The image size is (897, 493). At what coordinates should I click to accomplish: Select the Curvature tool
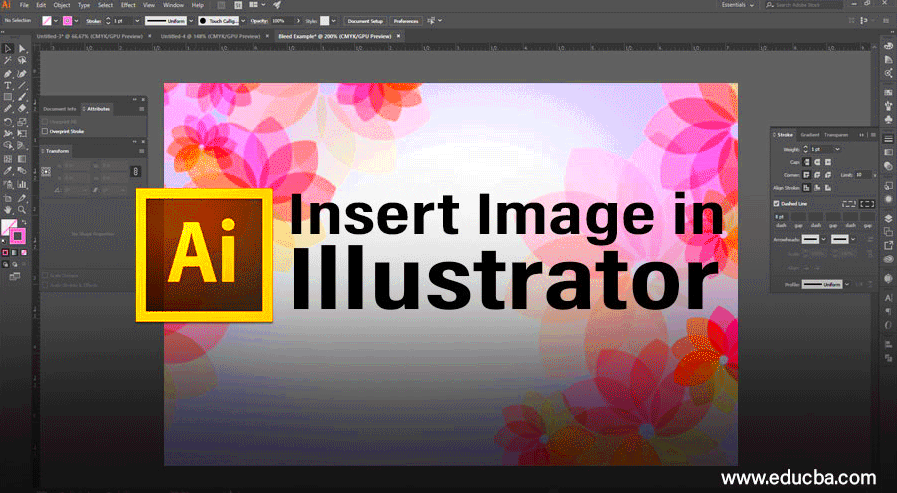tap(22, 74)
